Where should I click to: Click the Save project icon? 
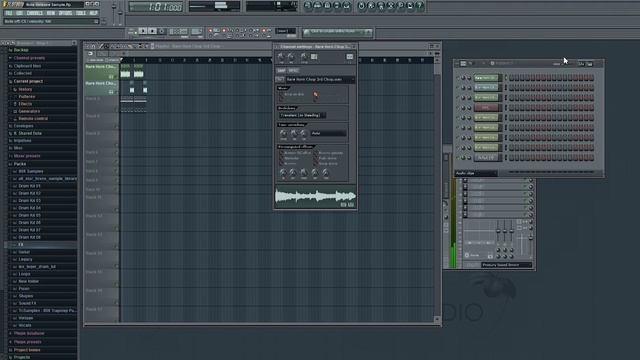(371, 6)
